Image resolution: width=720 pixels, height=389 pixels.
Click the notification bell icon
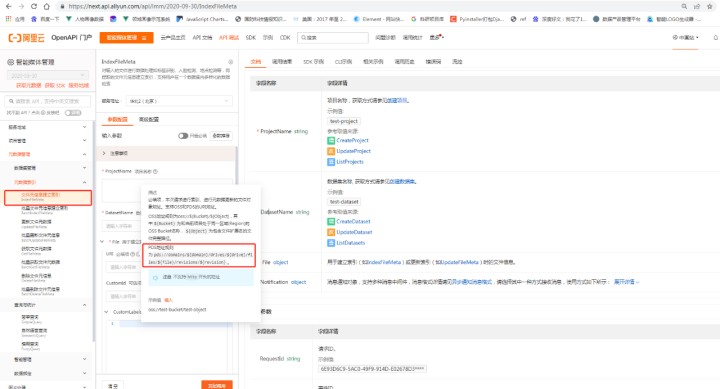point(715,38)
